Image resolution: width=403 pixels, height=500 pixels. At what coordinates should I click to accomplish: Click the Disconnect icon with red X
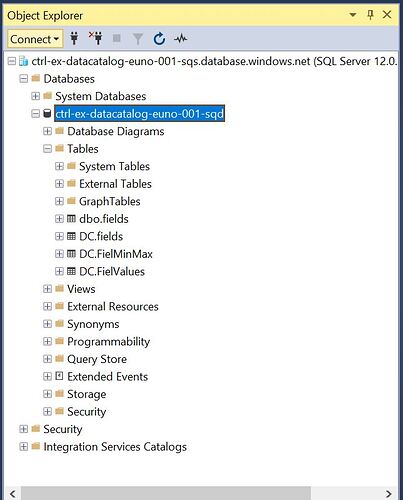point(96,39)
